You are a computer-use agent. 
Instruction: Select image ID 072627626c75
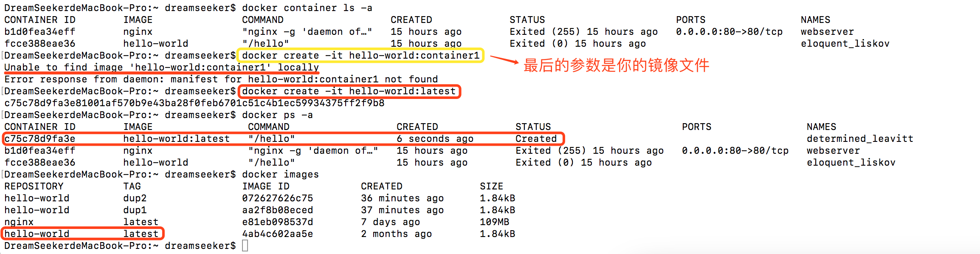click(277, 198)
